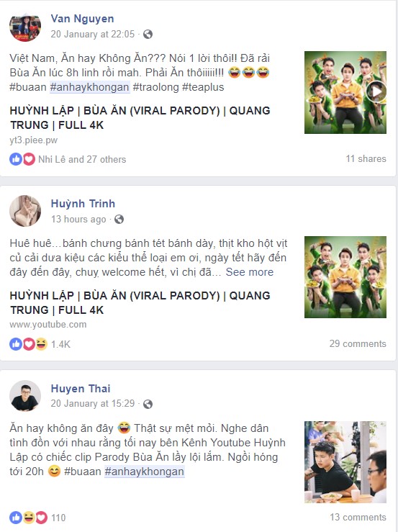
Task: Show the 11 shares on Van Nguyen's post
Action: pos(366,159)
